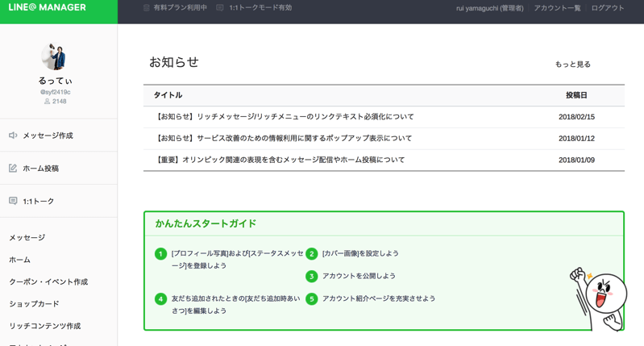
Task: Open the クーポン・イベント作成 sidebar menu
Action: [48, 282]
